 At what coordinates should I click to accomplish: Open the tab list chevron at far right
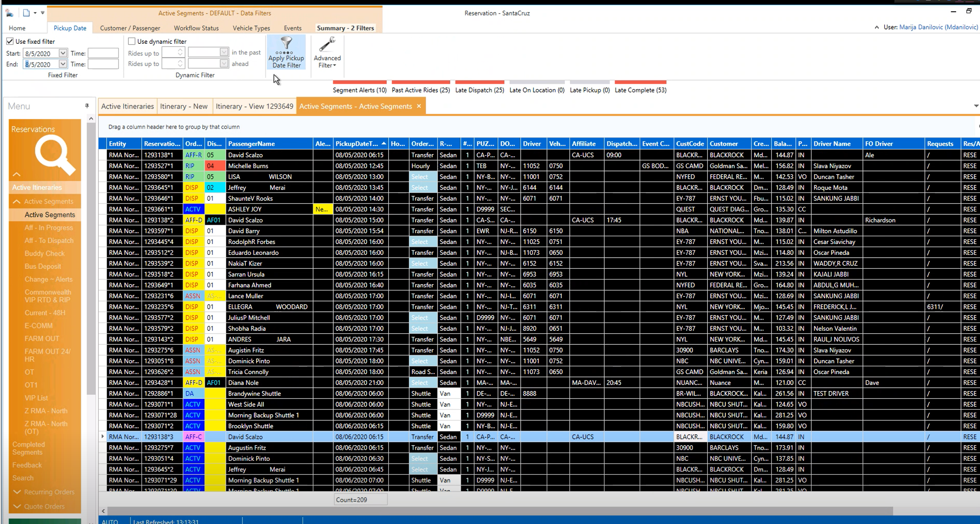975,106
